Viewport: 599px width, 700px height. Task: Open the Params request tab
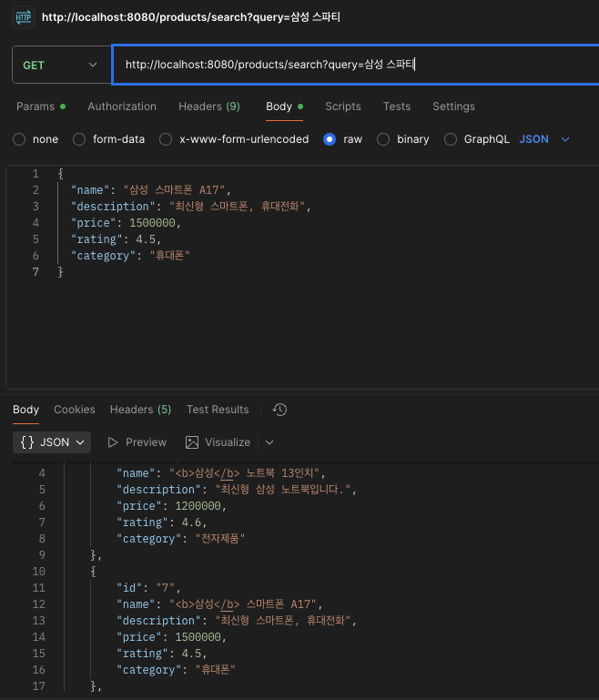tap(41, 107)
